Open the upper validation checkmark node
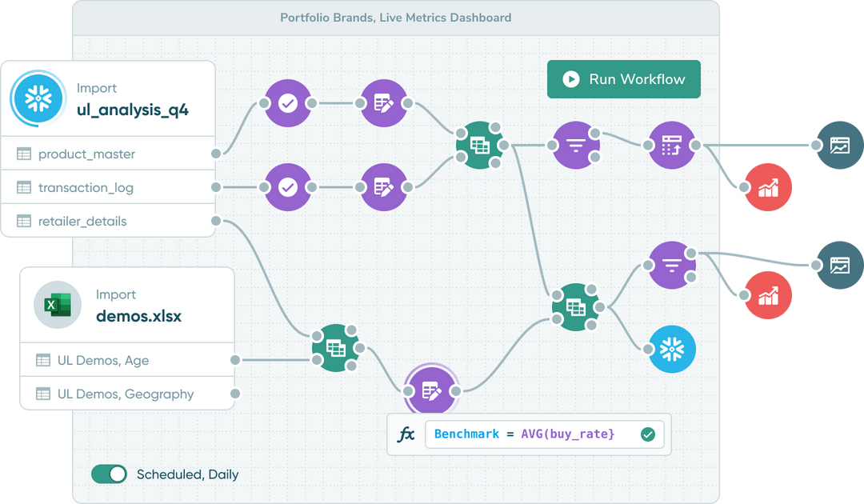This screenshot has width=864, height=504. pos(289,103)
